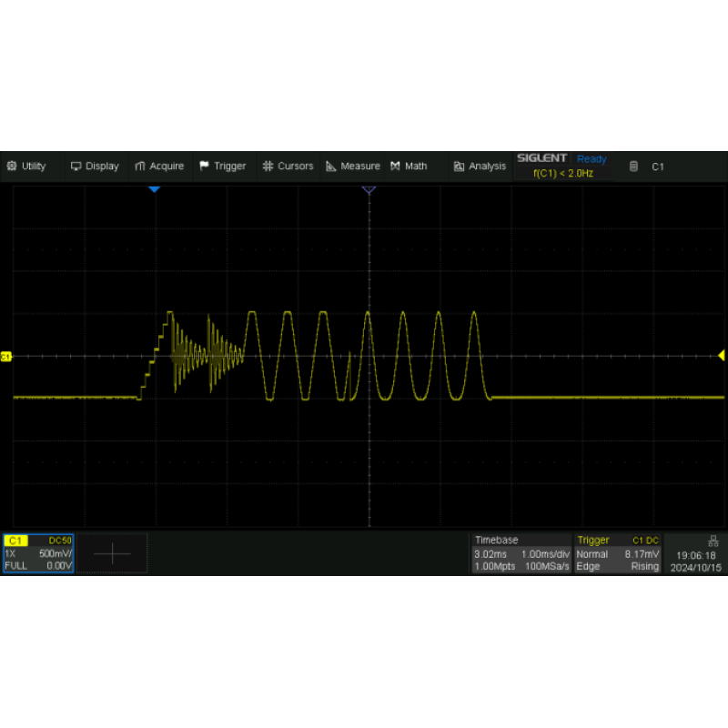Open the Cursors menu
728x728 pixels.
click(288, 167)
